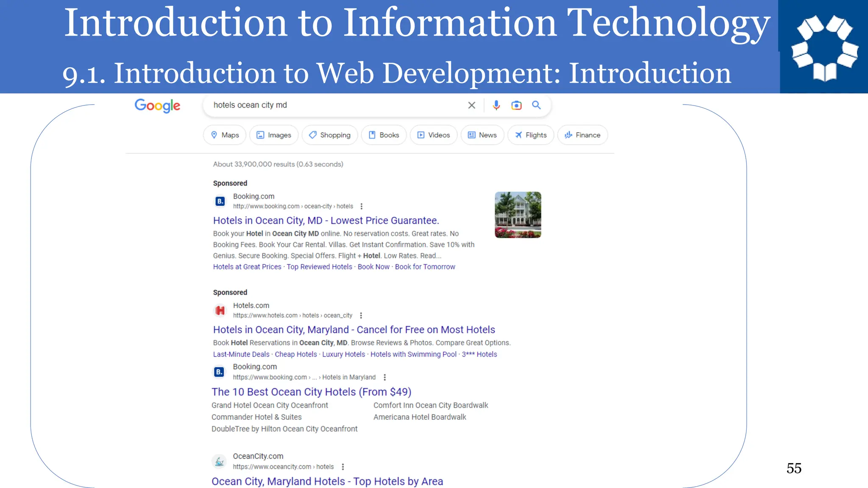Open three-dot menu beside hotels.com URL
Viewport: 868px width, 488px height.
tap(361, 316)
